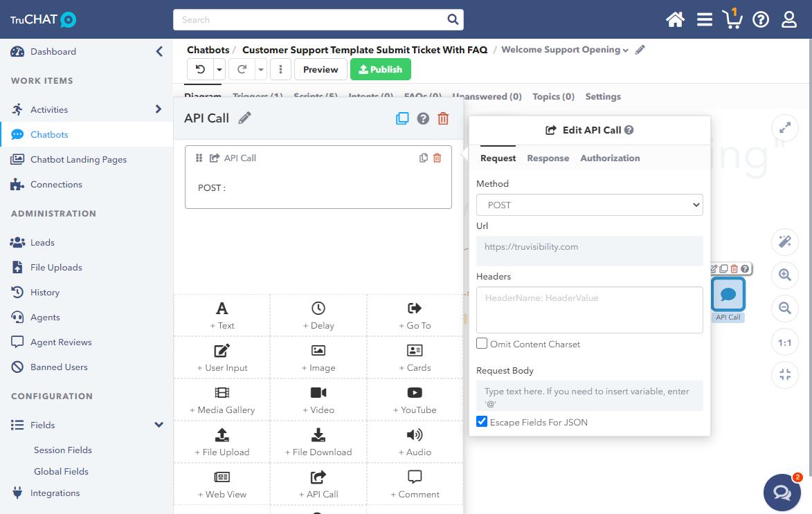Reset diagram zoom to 1:1
The height and width of the screenshot is (514, 812).
pos(785,342)
